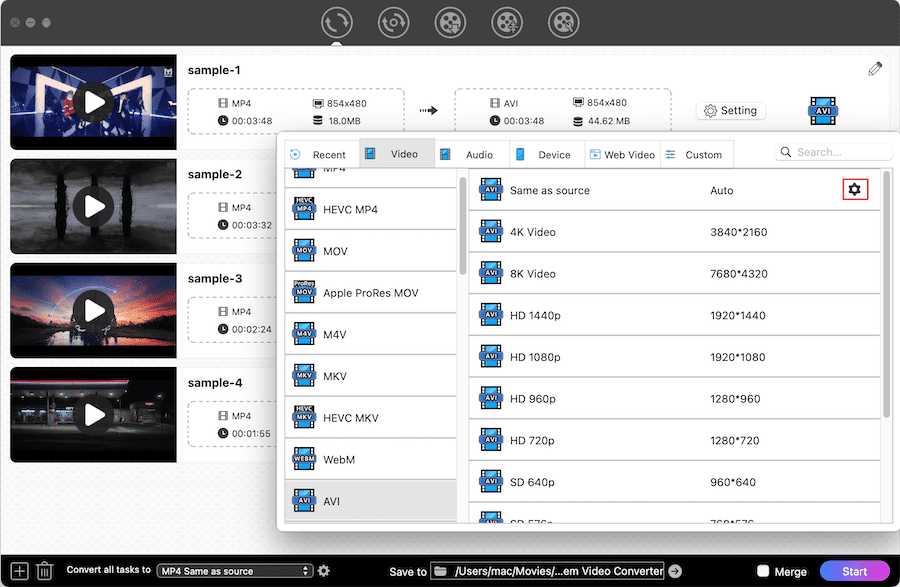The width and height of the screenshot is (900, 587).
Task: Open the fourth film-reel toolbar icon
Action: pos(507,23)
